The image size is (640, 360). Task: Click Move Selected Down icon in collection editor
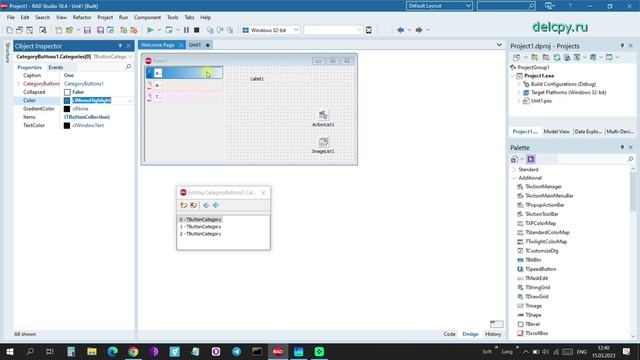coord(216,205)
